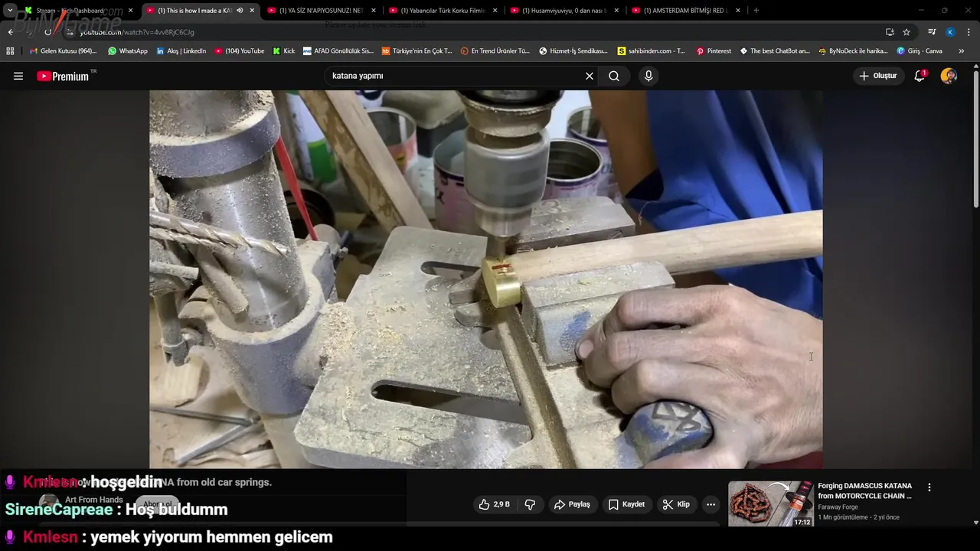This screenshot has height=551, width=980.
Task: Open Hizmet-İş Sendikası bookmark
Action: (573, 51)
